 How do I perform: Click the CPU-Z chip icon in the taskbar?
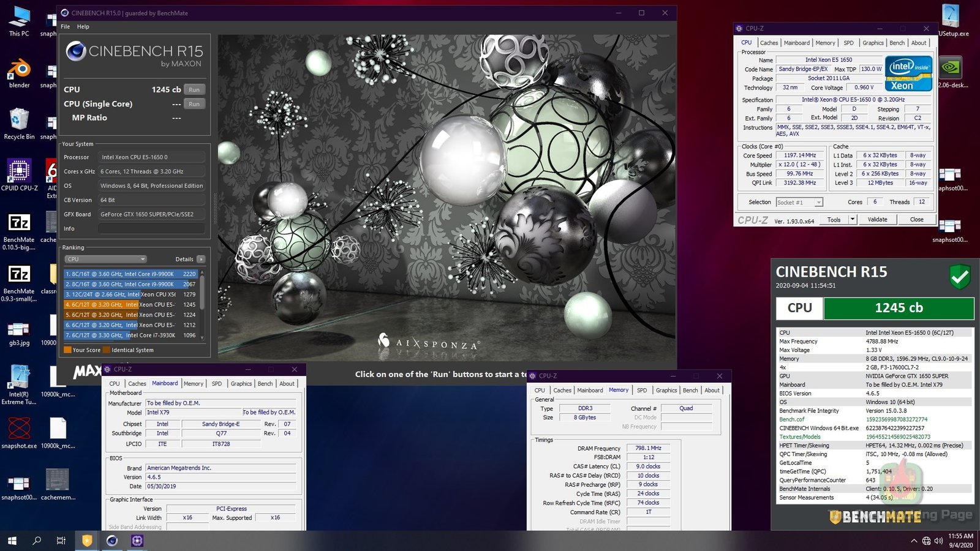(137, 541)
